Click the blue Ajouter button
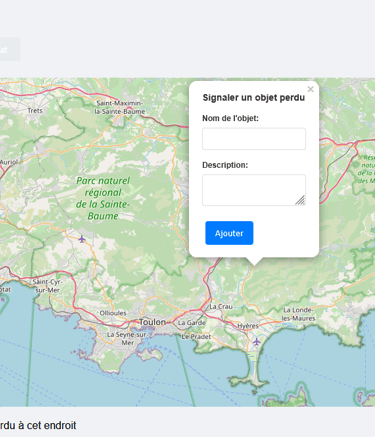375x437 pixels. (229, 233)
